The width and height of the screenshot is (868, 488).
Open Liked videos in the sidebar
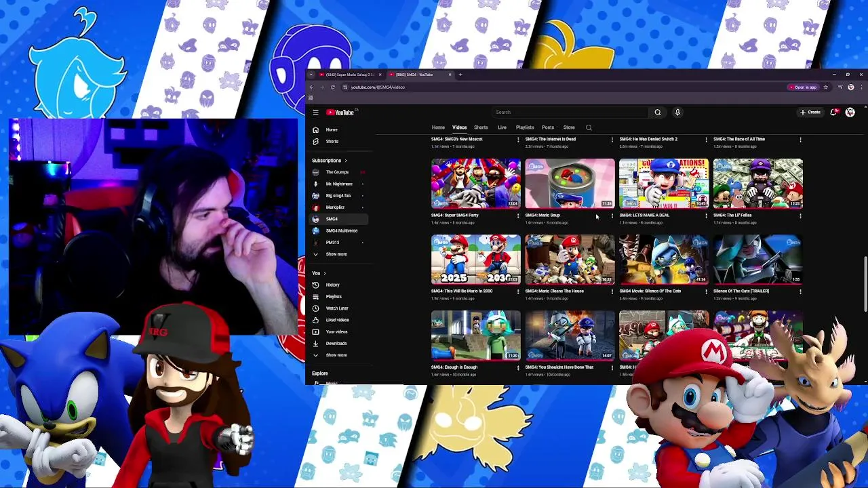coord(338,320)
